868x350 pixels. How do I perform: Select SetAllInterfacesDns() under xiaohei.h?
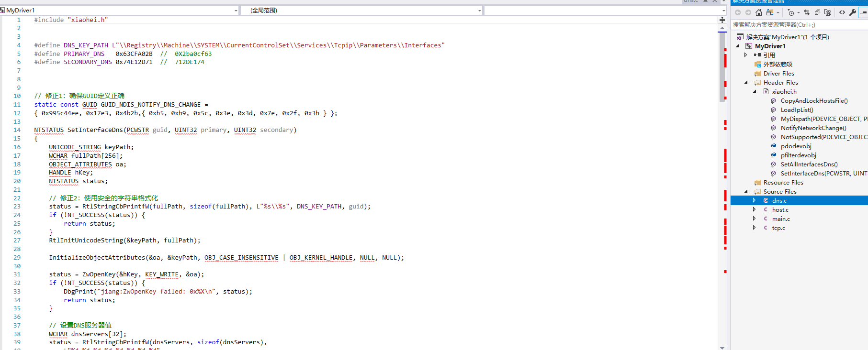click(809, 164)
